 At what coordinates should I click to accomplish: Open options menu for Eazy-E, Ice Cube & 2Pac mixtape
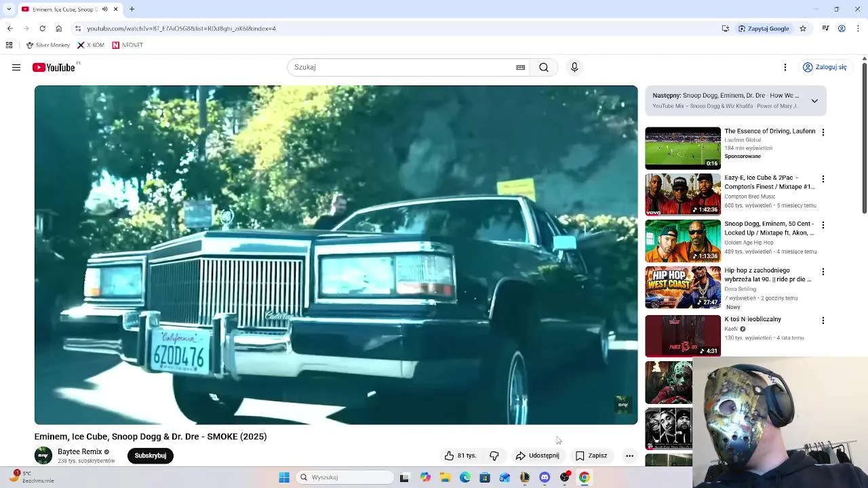point(823,179)
